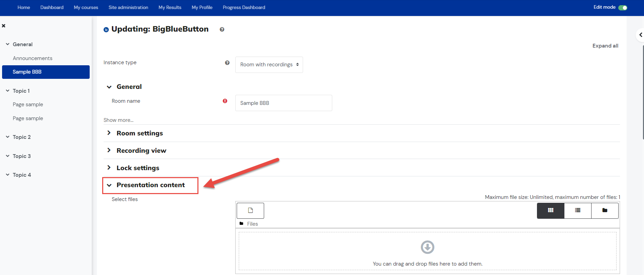The width and height of the screenshot is (644, 275).
Task: Collapse the Presentation content section
Action: point(109,185)
